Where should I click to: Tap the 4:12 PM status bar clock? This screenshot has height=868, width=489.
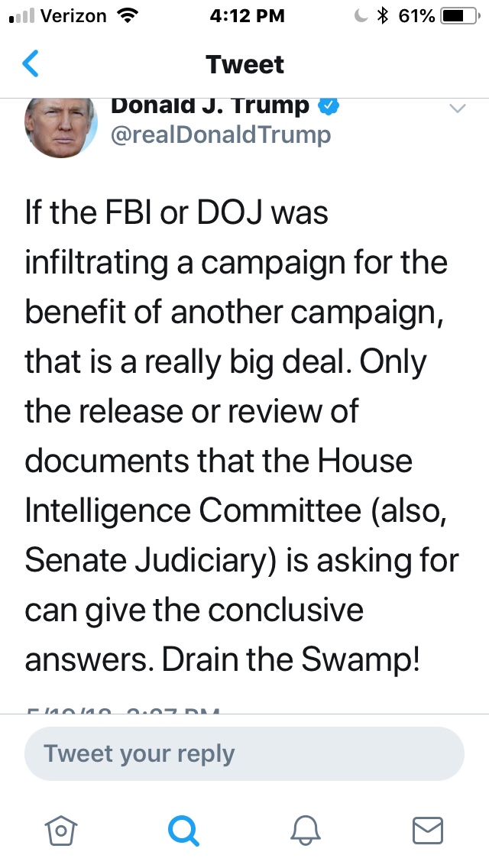point(244,15)
